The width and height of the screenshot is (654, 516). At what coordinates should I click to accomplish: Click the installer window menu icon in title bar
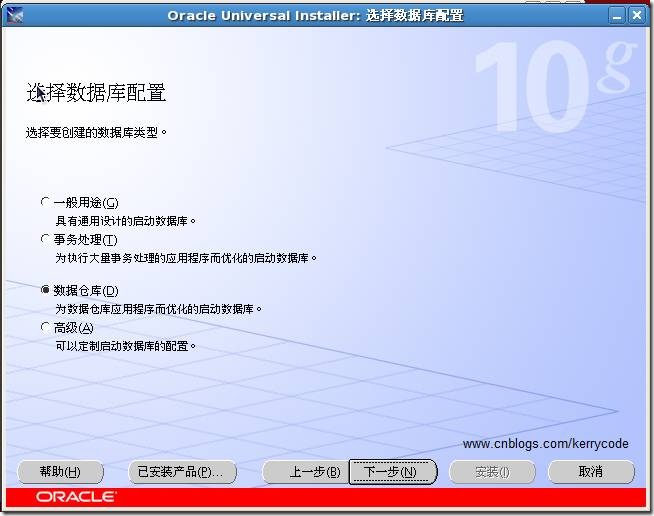pyautogui.click(x=15, y=15)
